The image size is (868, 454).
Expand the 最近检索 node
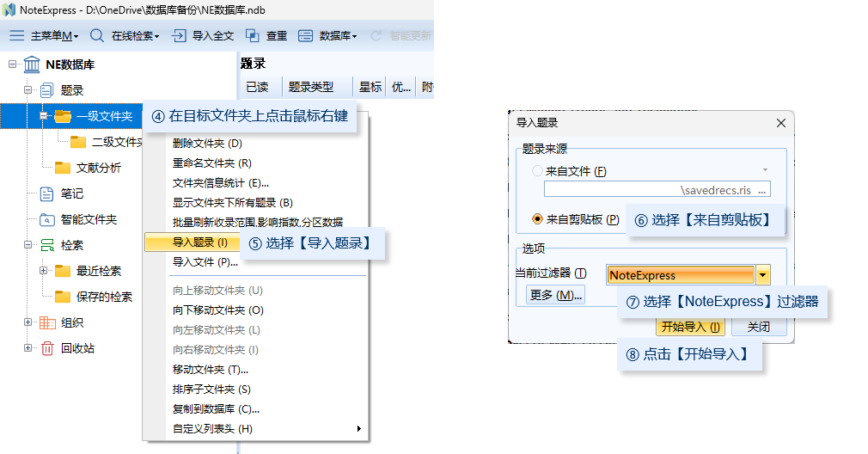[x=43, y=270]
